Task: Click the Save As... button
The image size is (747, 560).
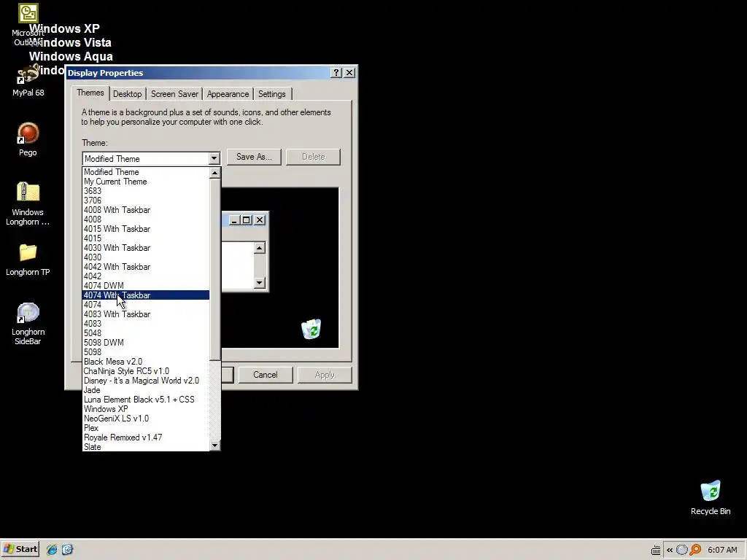Action: point(254,157)
